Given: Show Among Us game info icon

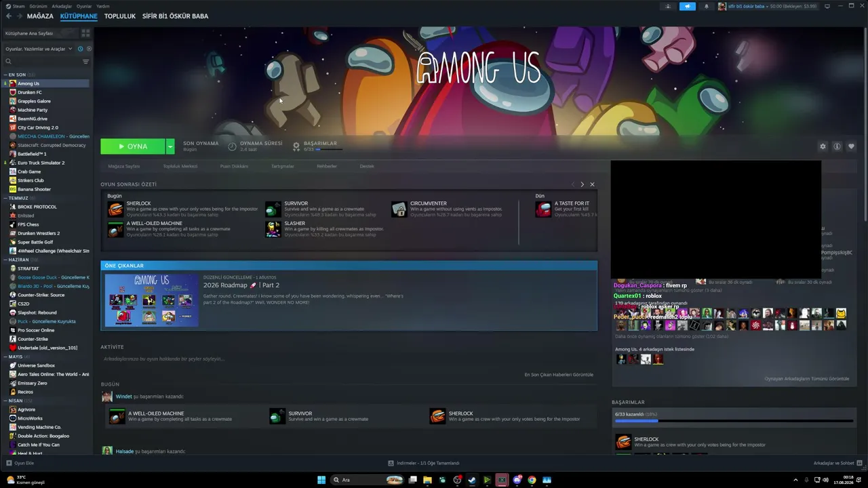Looking at the screenshot, I should click(x=837, y=146).
